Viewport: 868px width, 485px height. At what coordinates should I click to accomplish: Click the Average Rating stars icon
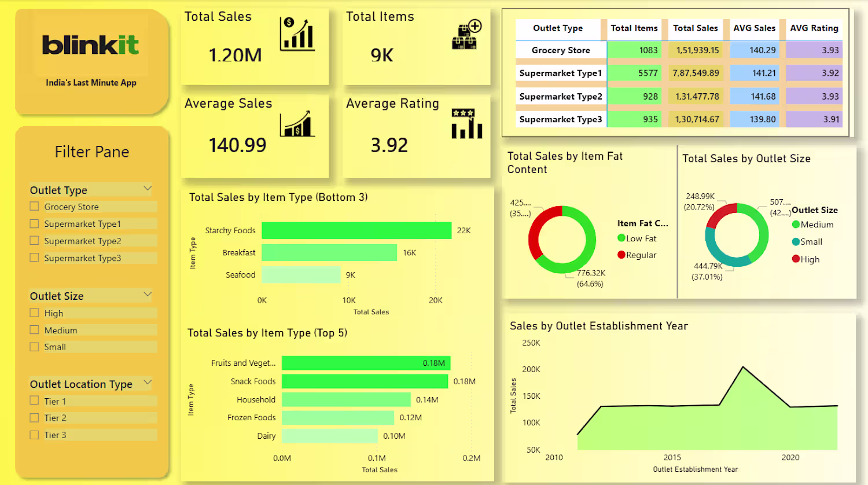pos(467,123)
